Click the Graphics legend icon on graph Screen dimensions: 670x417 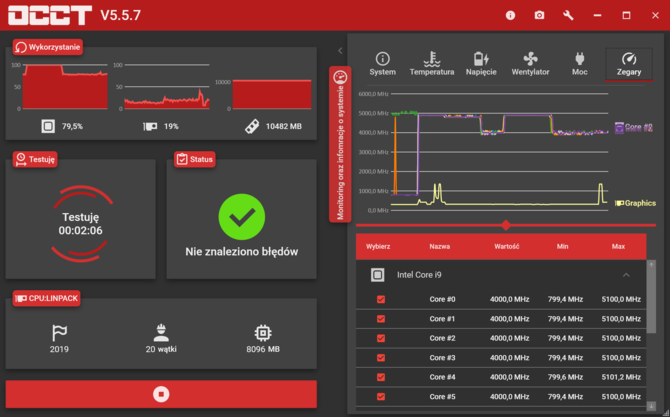point(619,203)
